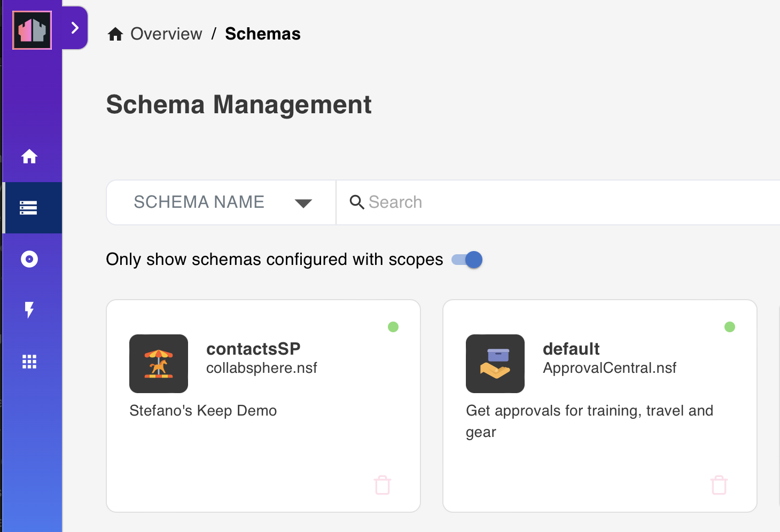Toggle 'Only show schemas configured with scopes'
Screen dimensions: 780x532
pos(467,260)
